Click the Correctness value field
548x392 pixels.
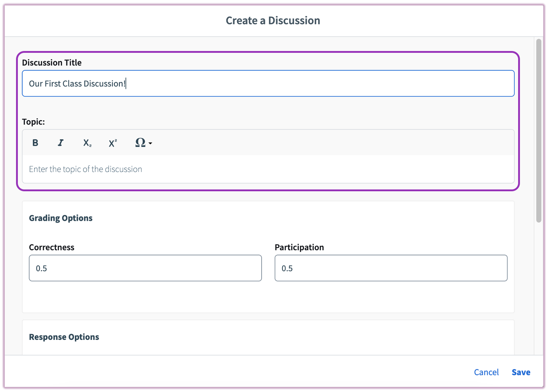point(145,268)
